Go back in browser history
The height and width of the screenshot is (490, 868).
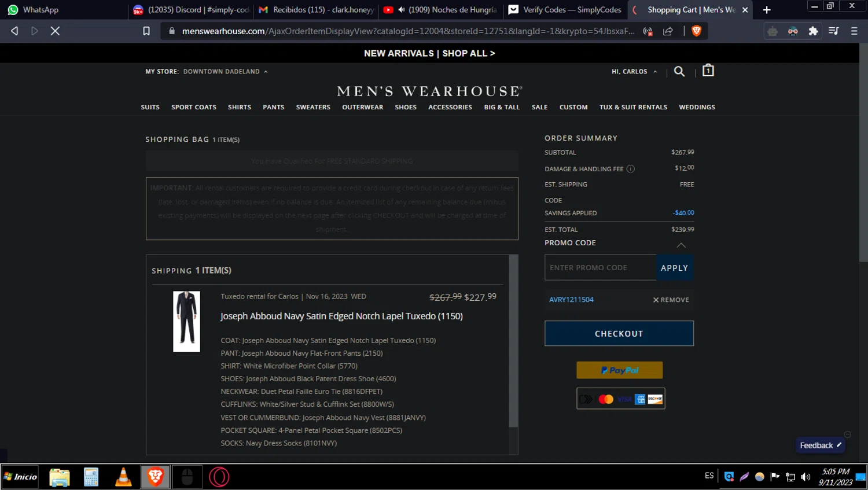15,31
